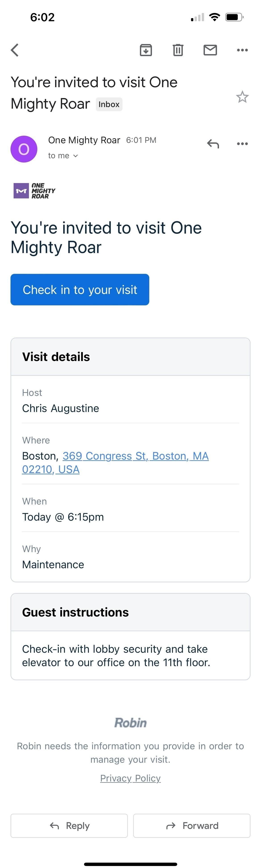The image size is (261, 868).
Task: Mark email as unread with envelope icon
Action: coord(210,50)
